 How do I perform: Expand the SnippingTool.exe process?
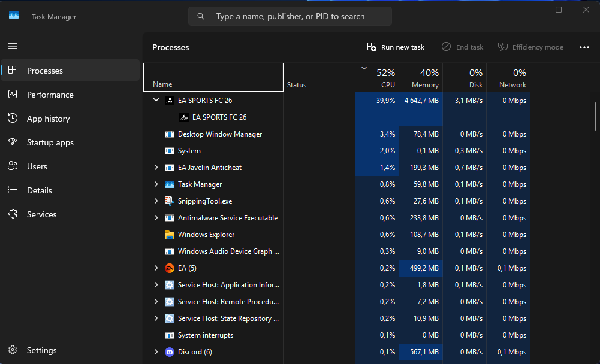[156, 201]
